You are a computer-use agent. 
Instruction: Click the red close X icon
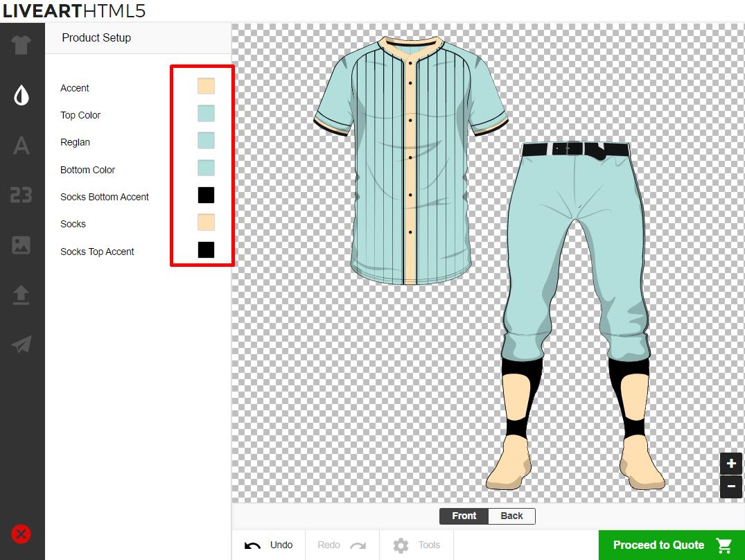[x=21, y=534]
